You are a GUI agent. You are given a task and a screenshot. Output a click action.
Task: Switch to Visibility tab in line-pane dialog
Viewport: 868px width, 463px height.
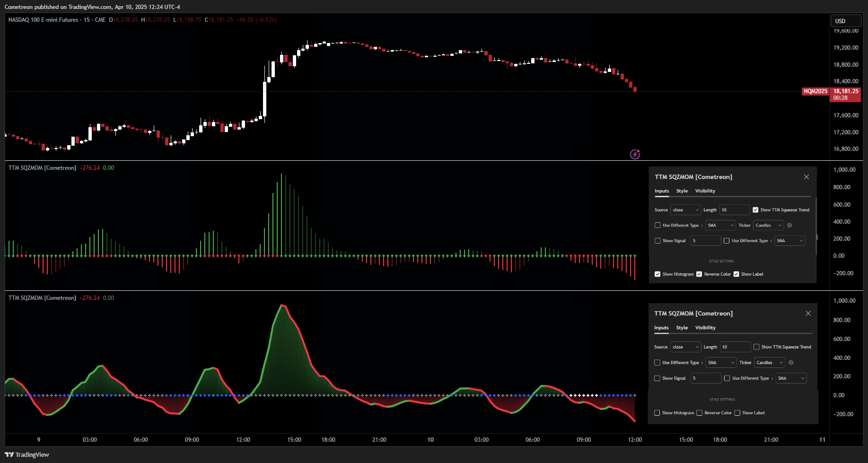pyautogui.click(x=705, y=328)
